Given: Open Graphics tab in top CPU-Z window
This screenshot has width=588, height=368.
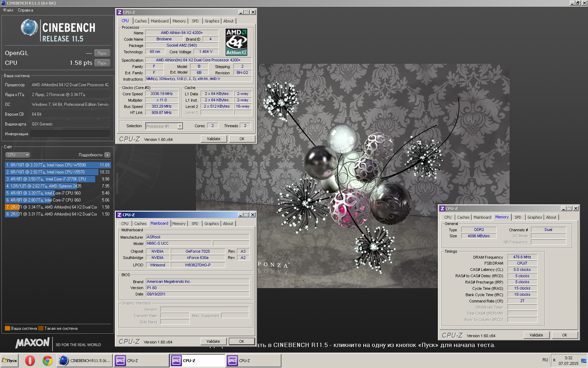Looking at the screenshot, I should pos(212,21).
